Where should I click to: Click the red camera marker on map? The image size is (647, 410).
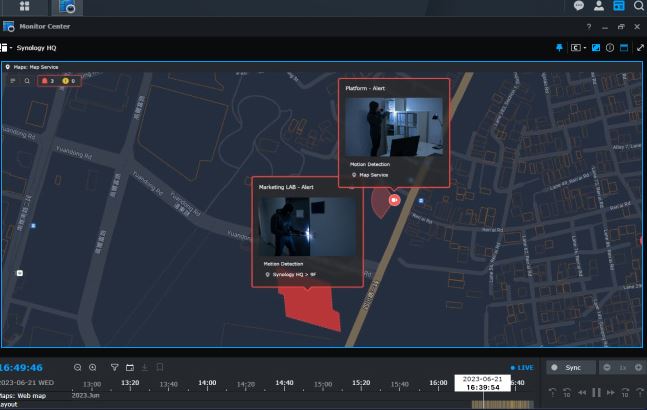point(394,200)
